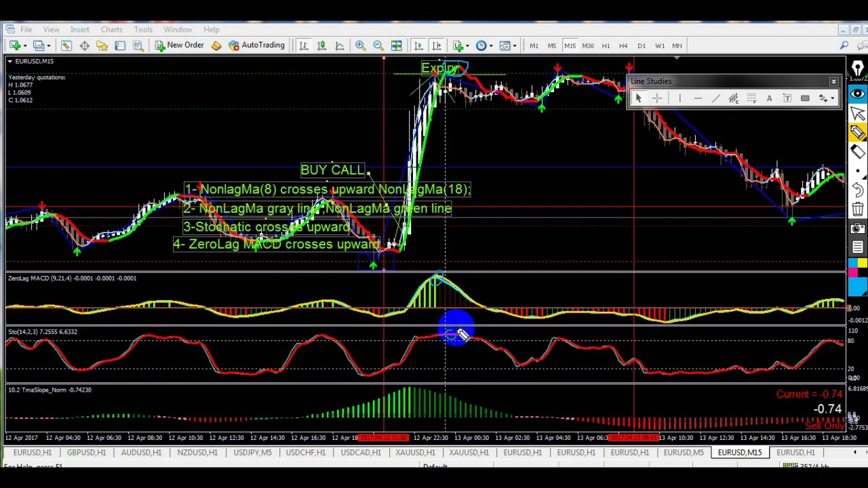Select the Trendline tool in Line Studies
Viewport: 868px width, 488px height.
[x=715, y=99]
